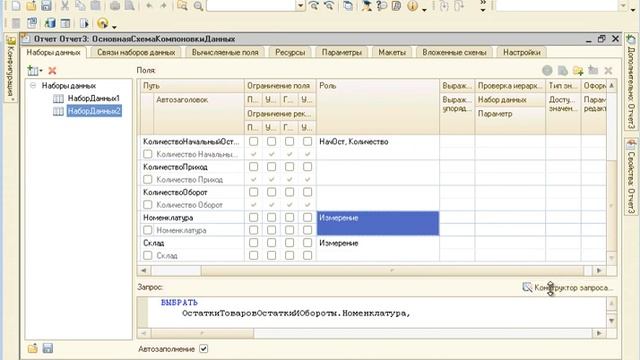Screen dimensions: 640x360
Task: Tick last restriction checkbox for КоличествоОборот
Action: click(x=307, y=192)
